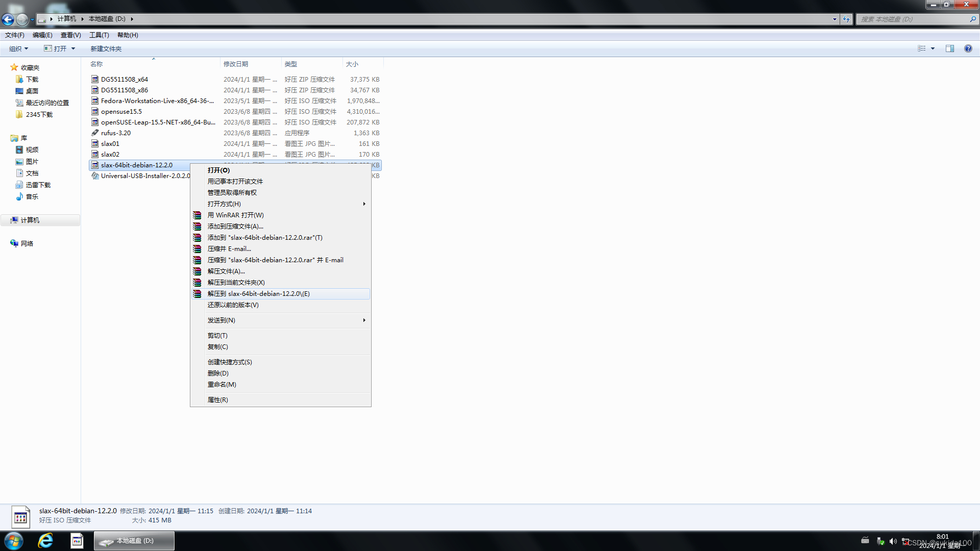Select 属性(R) in the context menu

(x=217, y=400)
